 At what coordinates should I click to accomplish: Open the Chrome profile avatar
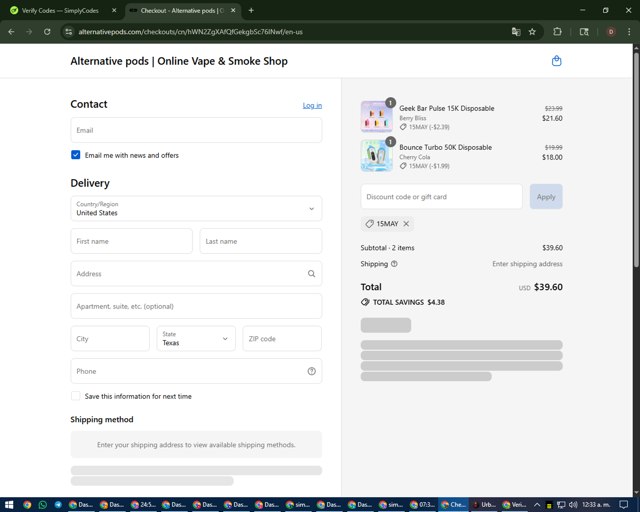point(611,32)
